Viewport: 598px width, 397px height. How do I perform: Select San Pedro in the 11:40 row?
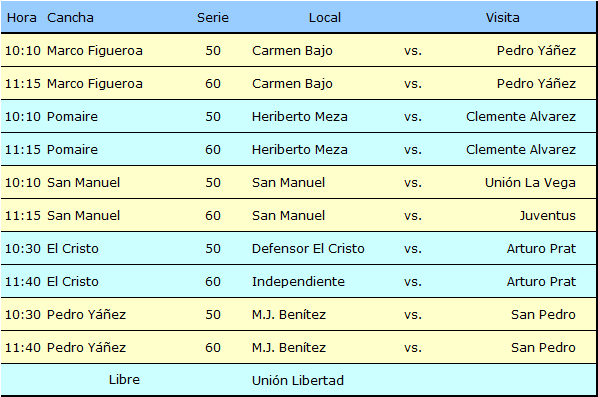pyautogui.click(x=543, y=347)
